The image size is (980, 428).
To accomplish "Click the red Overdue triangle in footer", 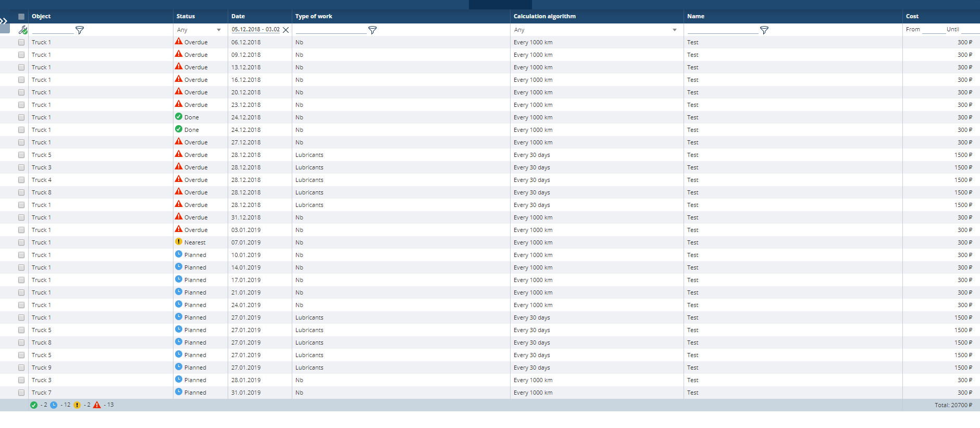I will click(97, 405).
